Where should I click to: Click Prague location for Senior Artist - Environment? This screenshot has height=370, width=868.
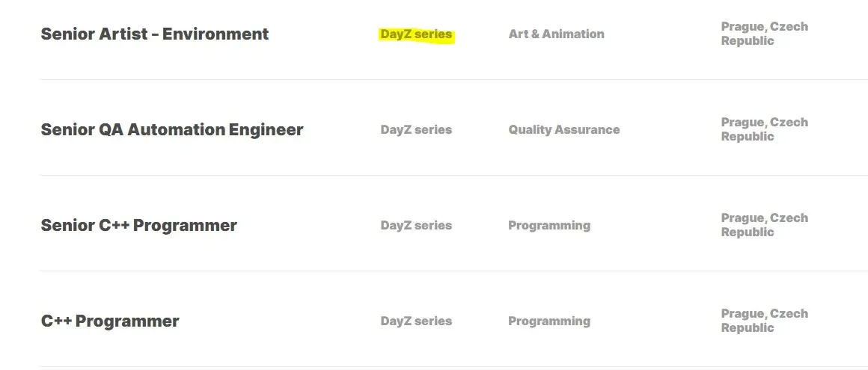tap(764, 34)
